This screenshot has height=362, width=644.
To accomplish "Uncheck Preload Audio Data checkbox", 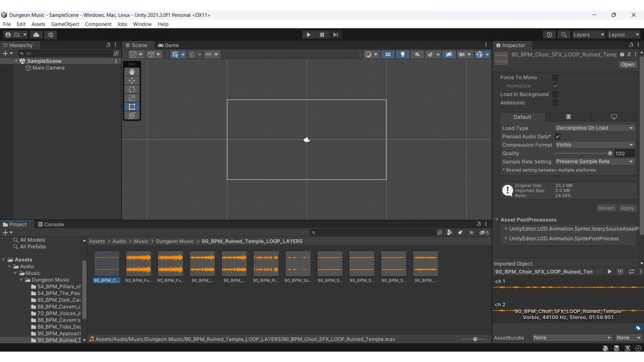I will click(x=558, y=137).
